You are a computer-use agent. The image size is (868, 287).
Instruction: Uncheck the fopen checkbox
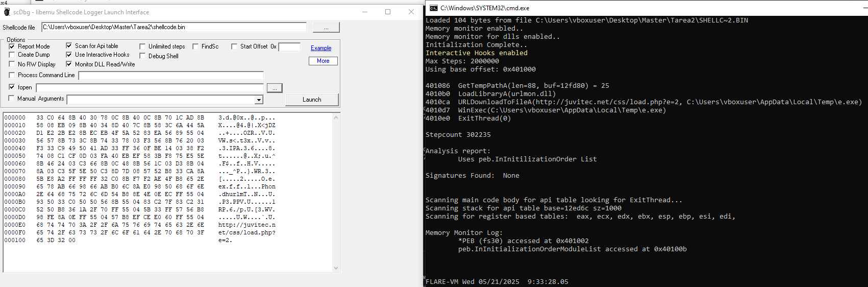click(12, 87)
